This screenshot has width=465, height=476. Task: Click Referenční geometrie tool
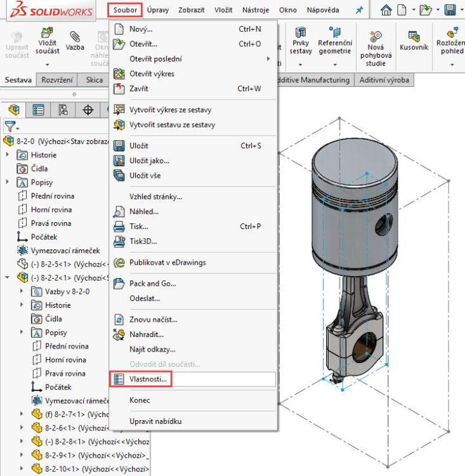pyautogui.click(x=335, y=41)
